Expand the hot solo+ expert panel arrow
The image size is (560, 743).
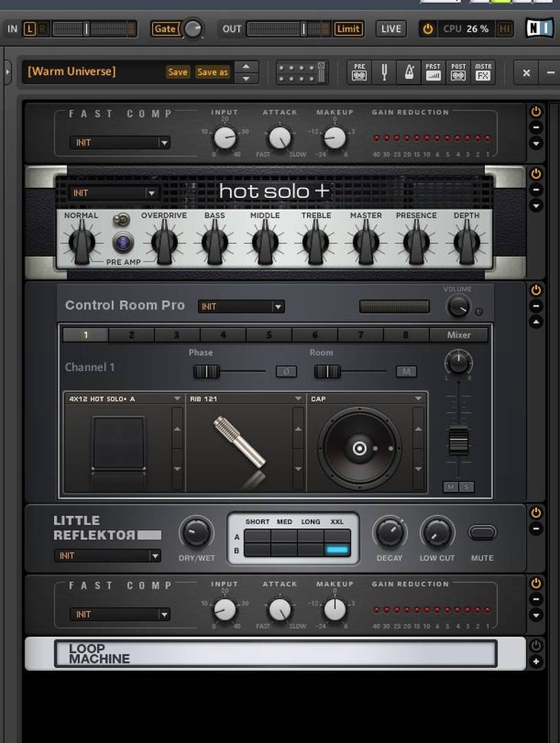(536, 206)
